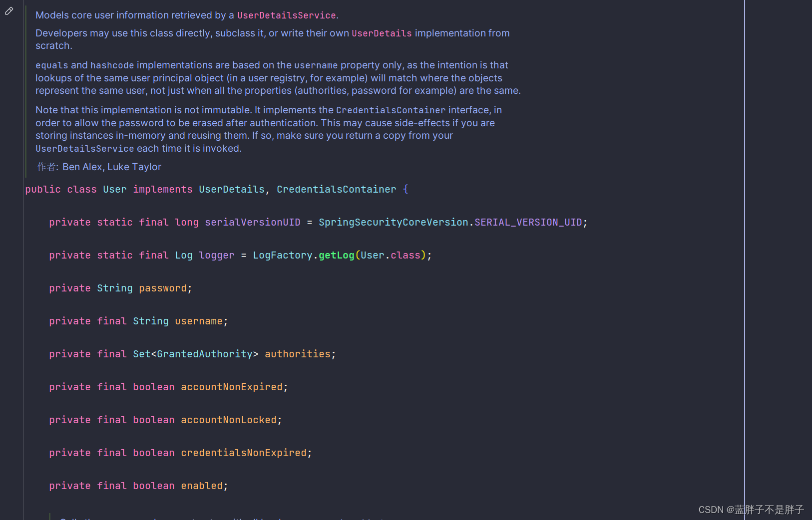
Task: Click 'SpringSecurityCoreVersion' class reference
Action: (x=394, y=223)
